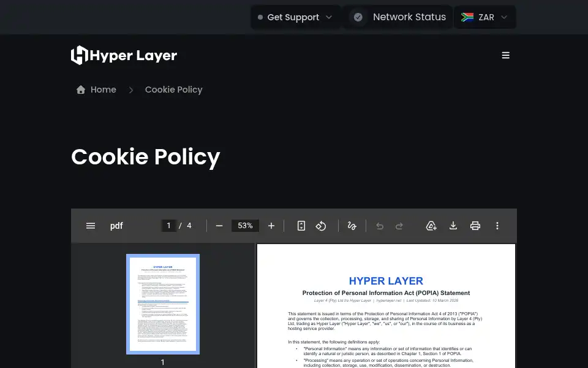Click the redo icon in PDF toolbar
The image size is (588, 368).
click(x=399, y=226)
